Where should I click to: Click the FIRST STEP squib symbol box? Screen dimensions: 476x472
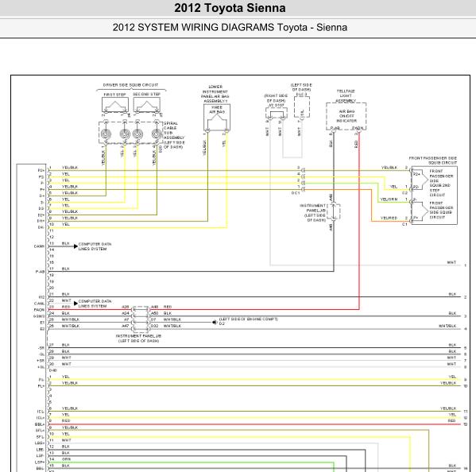(x=115, y=105)
